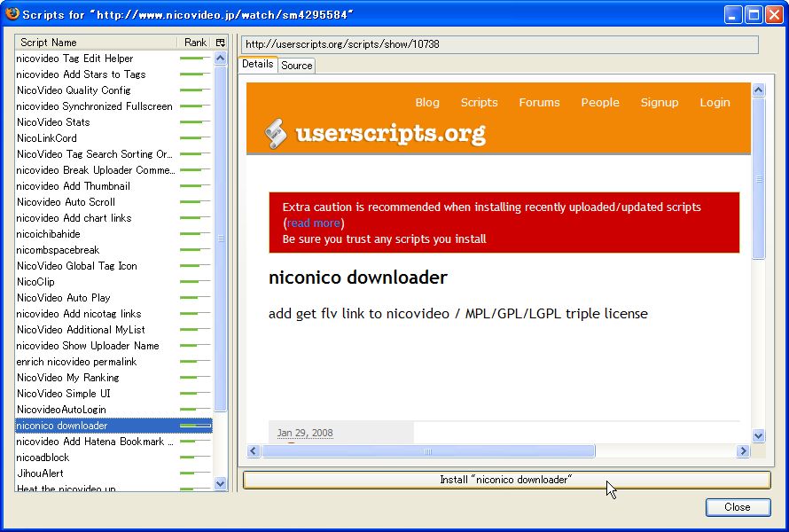Click the Login navigation link

[715, 102]
